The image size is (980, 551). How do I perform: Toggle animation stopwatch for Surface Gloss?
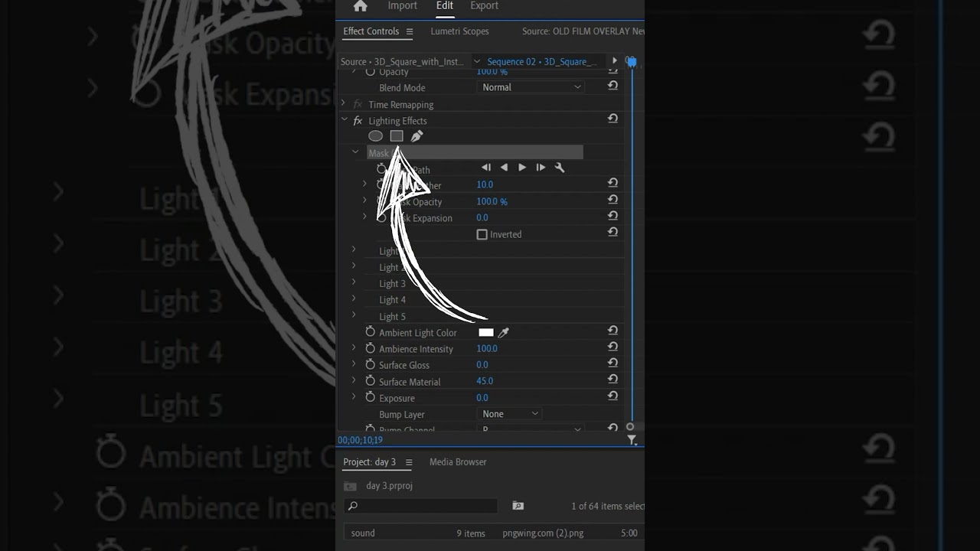click(371, 364)
